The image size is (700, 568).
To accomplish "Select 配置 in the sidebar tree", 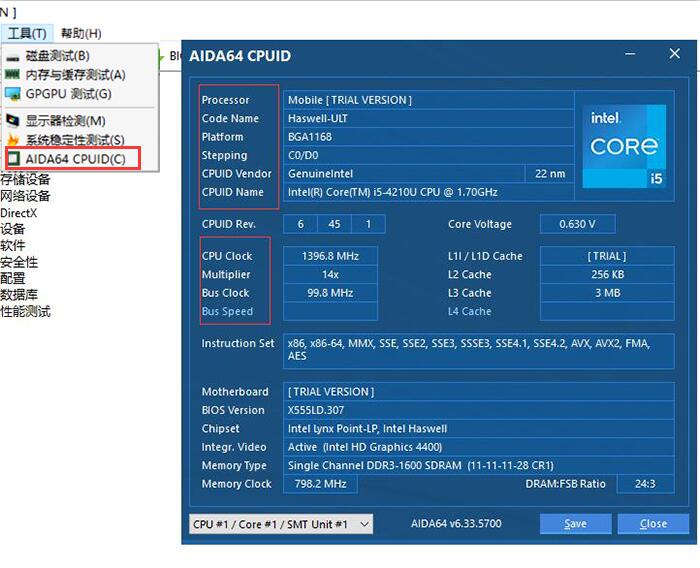I will click(12, 279).
